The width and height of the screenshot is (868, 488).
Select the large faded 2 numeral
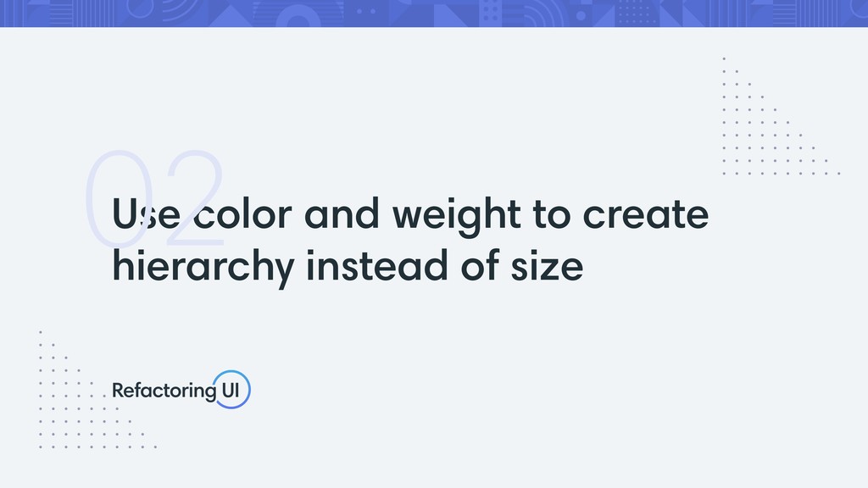coord(195,198)
